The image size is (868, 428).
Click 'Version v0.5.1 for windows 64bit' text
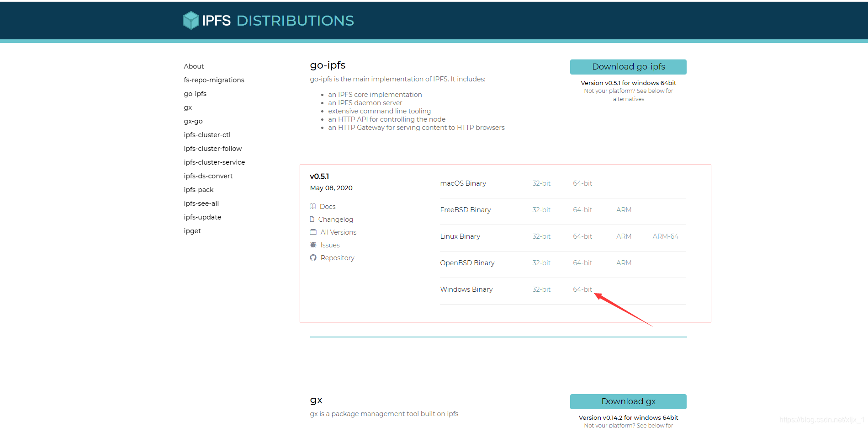click(628, 83)
